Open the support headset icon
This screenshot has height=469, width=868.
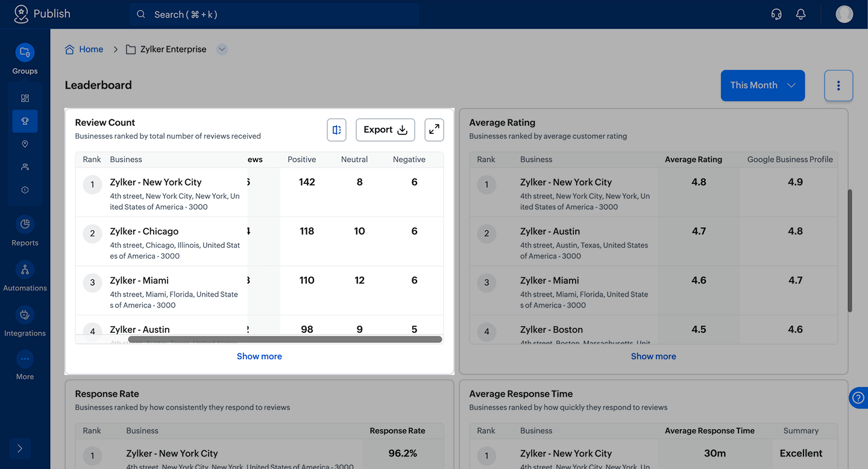[776, 14]
